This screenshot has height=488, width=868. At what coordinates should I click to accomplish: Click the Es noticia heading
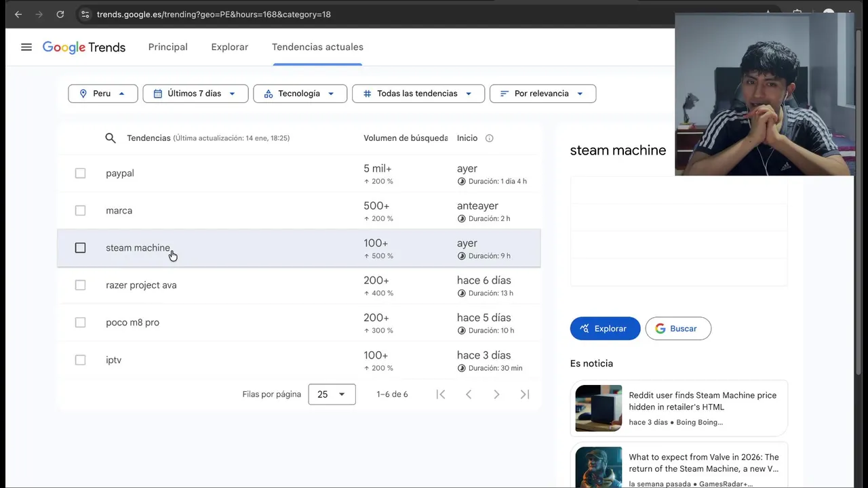(591, 364)
